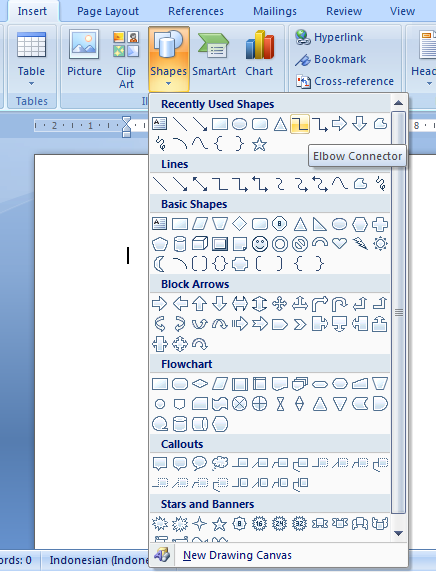Open the Shapes dropdown button
Screen dimensions: 436x572
click(x=169, y=58)
